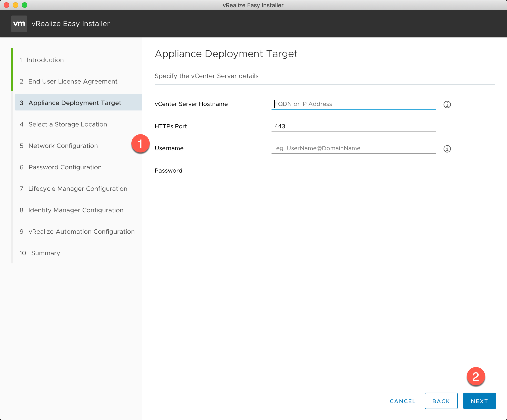Click the HTTPs Port field showing 443
507x420 pixels.
(x=354, y=126)
